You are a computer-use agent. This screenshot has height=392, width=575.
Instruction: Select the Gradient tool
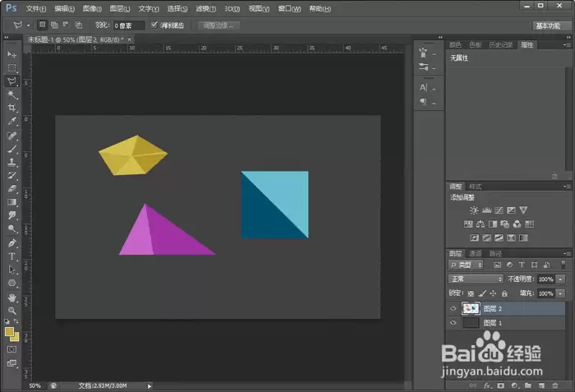point(12,202)
